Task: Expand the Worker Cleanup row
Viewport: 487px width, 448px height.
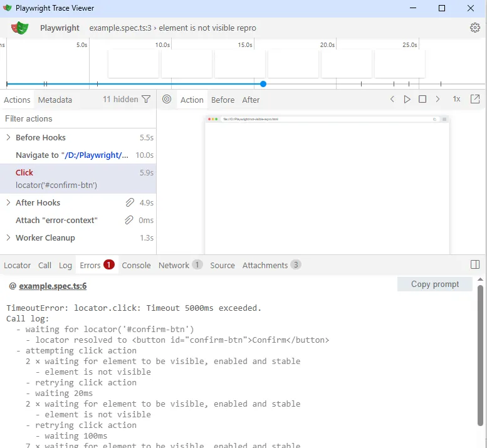Action: (x=8, y=237)
